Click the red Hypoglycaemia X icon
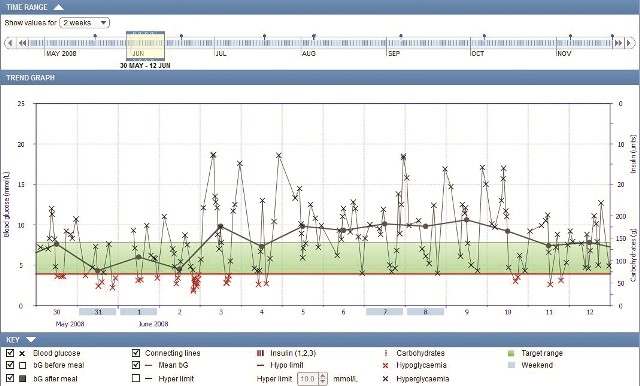640x386 pixels. pyautogui.click(x=385, y=365)
